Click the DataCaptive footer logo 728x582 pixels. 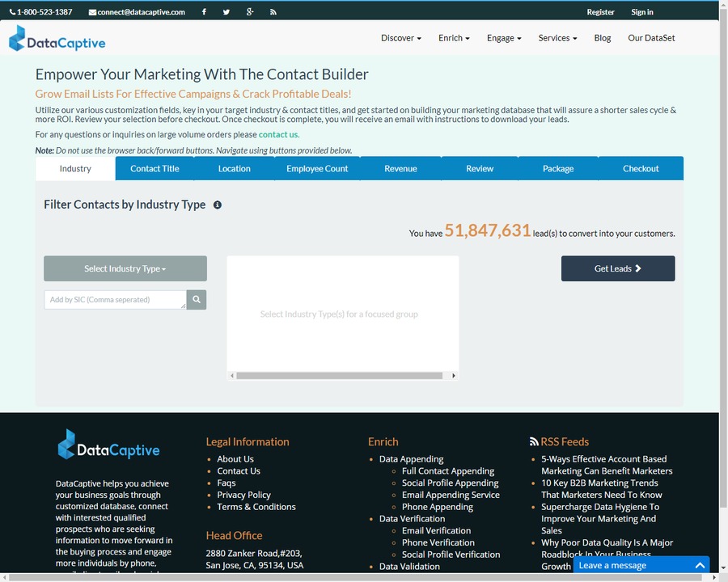(108, 445)
